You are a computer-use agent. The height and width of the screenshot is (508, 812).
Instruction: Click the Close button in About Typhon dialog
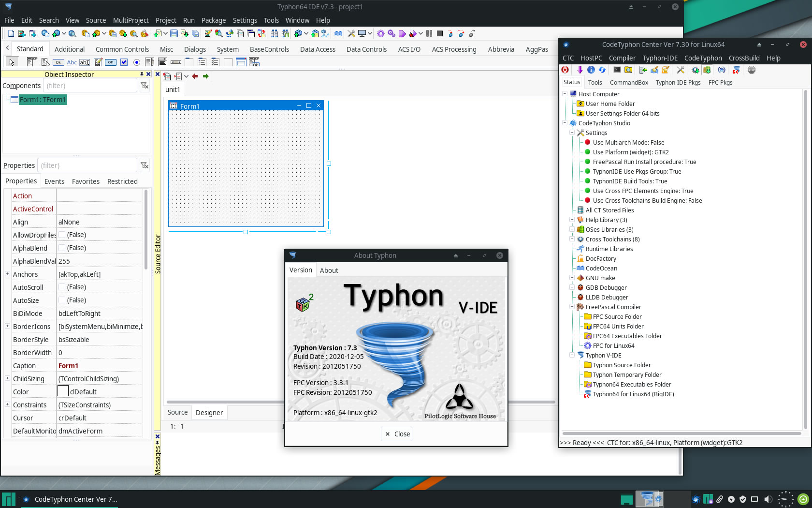tap(397, 434)
